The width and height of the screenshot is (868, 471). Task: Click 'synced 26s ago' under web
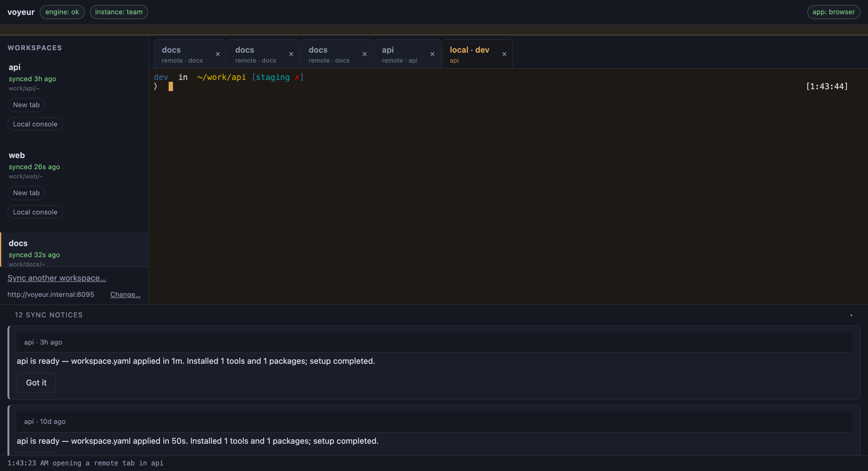coord(34,167)
